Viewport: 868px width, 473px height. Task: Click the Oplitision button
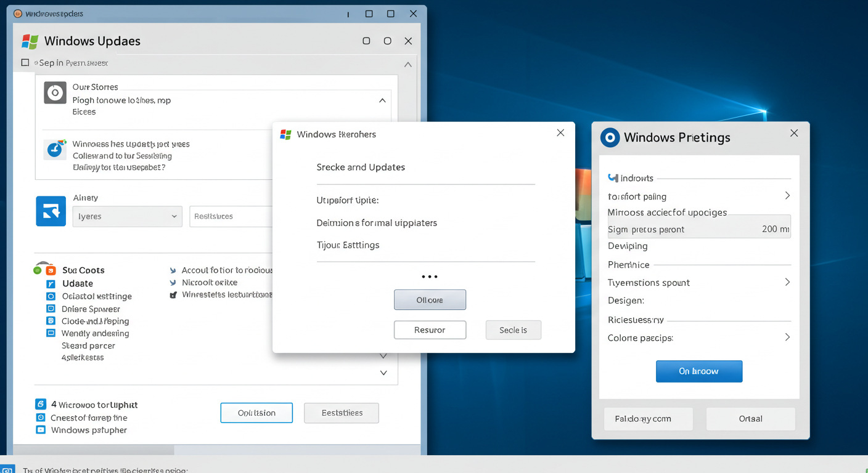[x=256, y=413]
